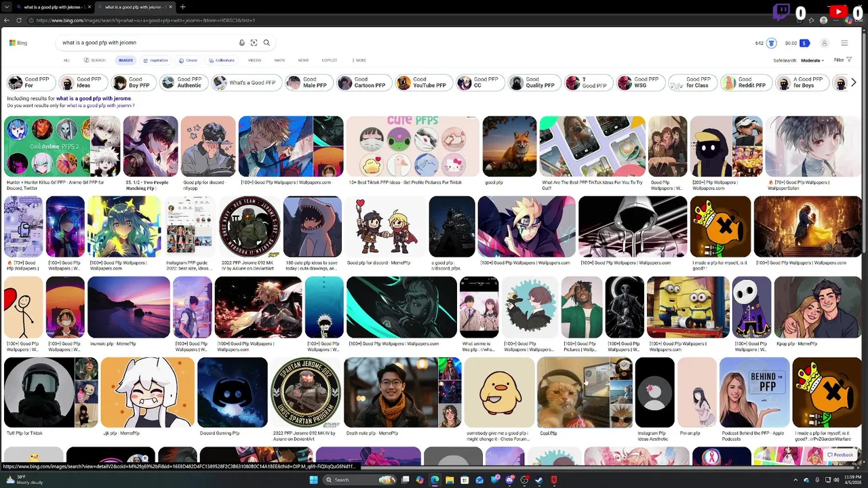Open the Podcast Behind the PFP thumbnail
868x488 pixels.
tap(753, 392)
